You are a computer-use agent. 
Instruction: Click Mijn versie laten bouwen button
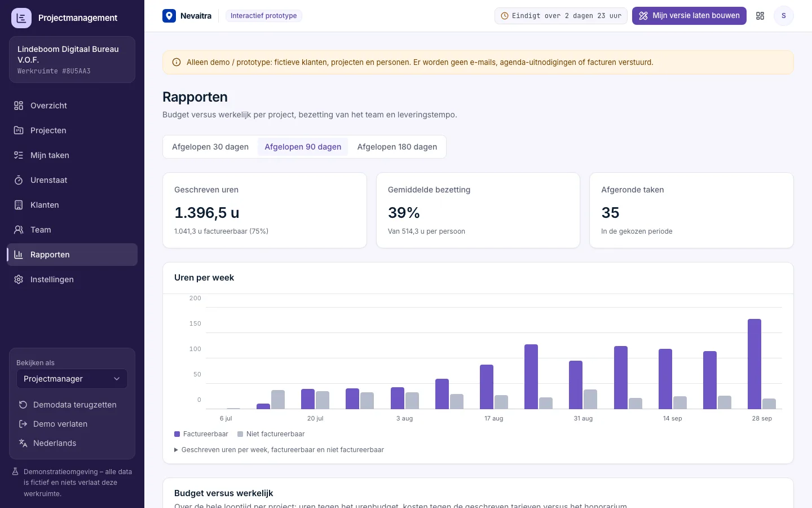(689, 16)
